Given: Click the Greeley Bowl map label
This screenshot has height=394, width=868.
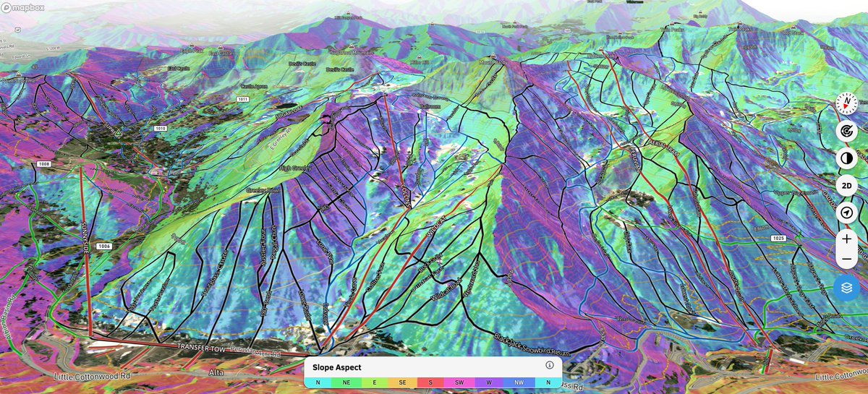Looking at the screenshot, I should click(263, 191).
